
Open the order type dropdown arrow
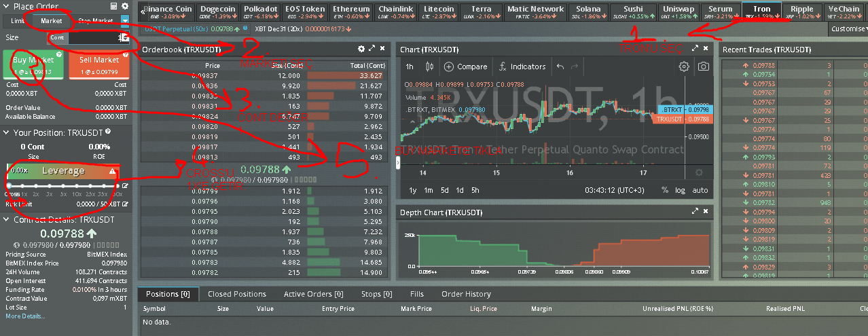point(125,21)
